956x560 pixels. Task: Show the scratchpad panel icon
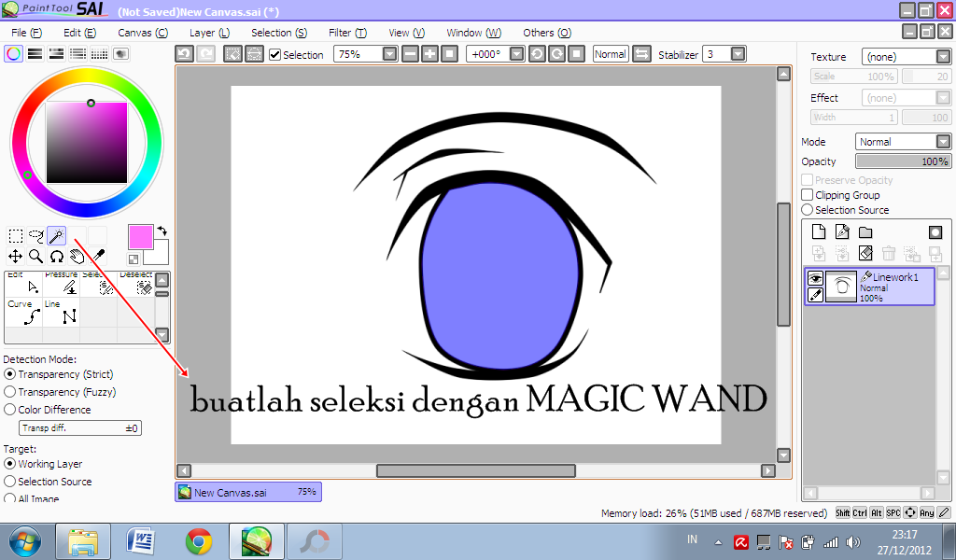[120, 53]
